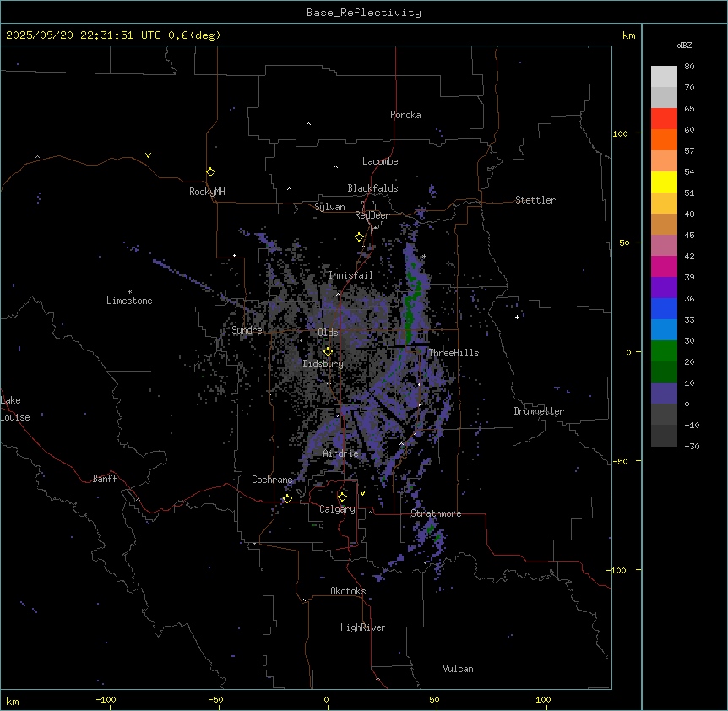Screen dimensions: 728x711
Task: Click the yellow diamond marker above RockyMH
Action: point(210,171)
